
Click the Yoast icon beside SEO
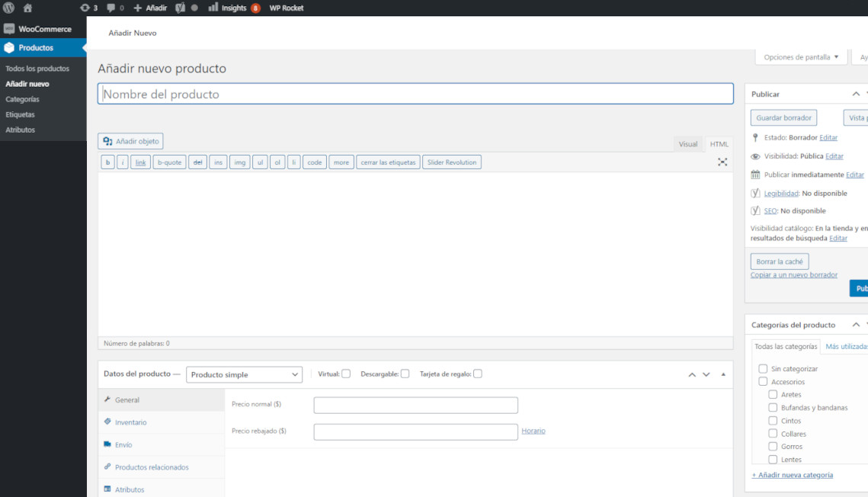(x=755, y=210)
